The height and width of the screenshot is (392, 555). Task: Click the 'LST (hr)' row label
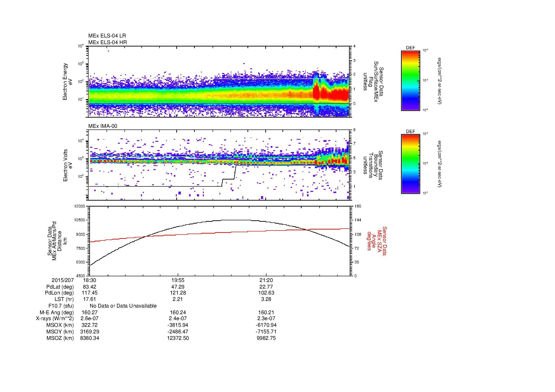pyautogui.click(x=64, y=299)
